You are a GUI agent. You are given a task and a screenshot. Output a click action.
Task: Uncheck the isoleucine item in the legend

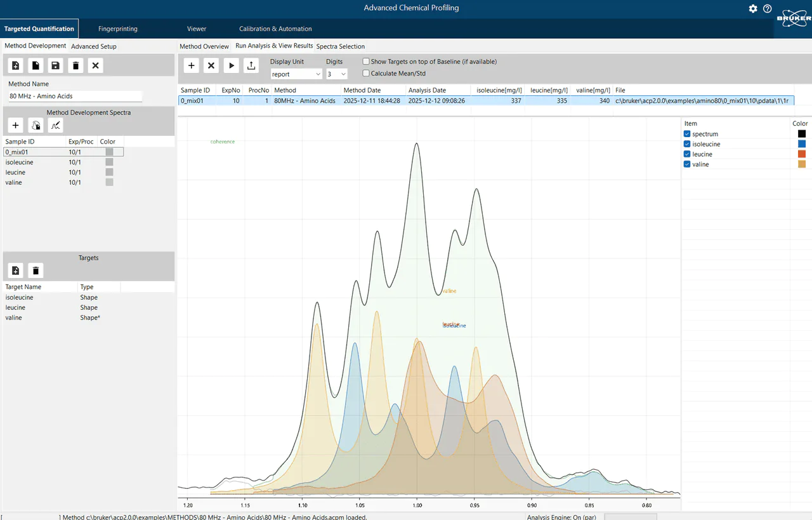[687, 144]
